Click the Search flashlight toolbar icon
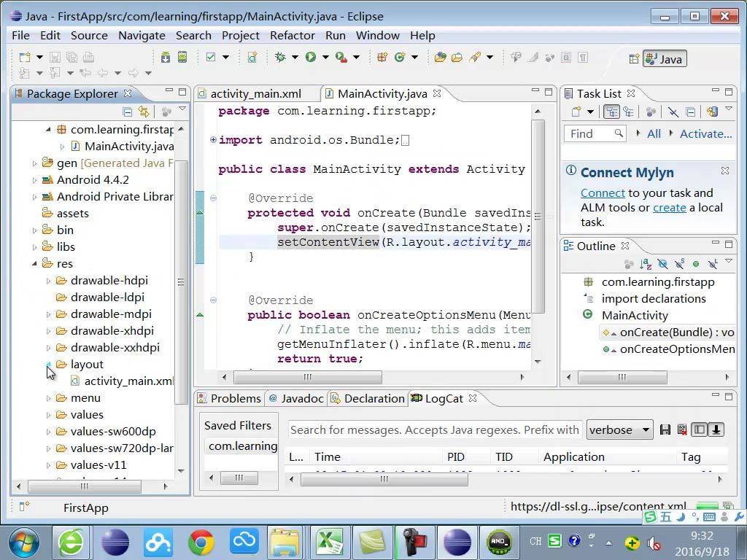This screenshot has height=560, width=747. point(474,58)
